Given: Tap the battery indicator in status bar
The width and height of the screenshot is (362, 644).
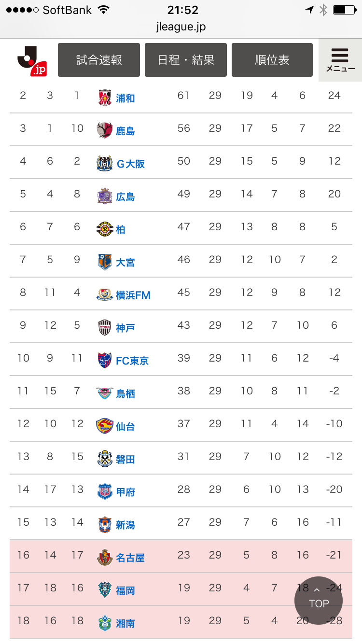Looking at the screenshot, I should [x=344, y=10].
